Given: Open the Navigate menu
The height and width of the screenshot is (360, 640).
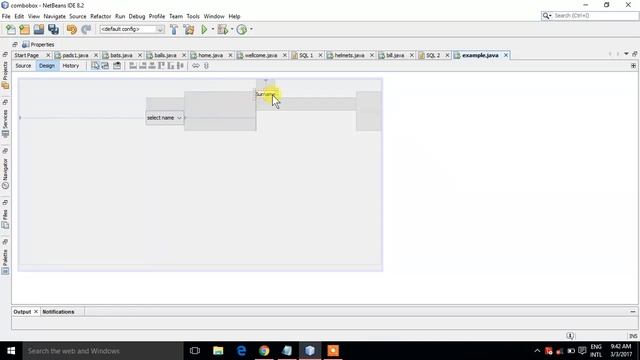Looking at the screenshot, I should [x=54, y=16].
